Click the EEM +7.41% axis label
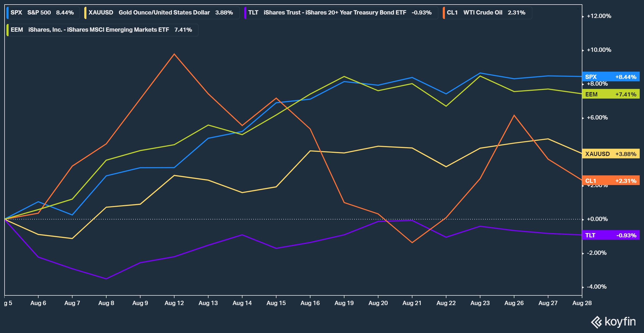Viewport: 644px width, 333px height. [611, 94]
